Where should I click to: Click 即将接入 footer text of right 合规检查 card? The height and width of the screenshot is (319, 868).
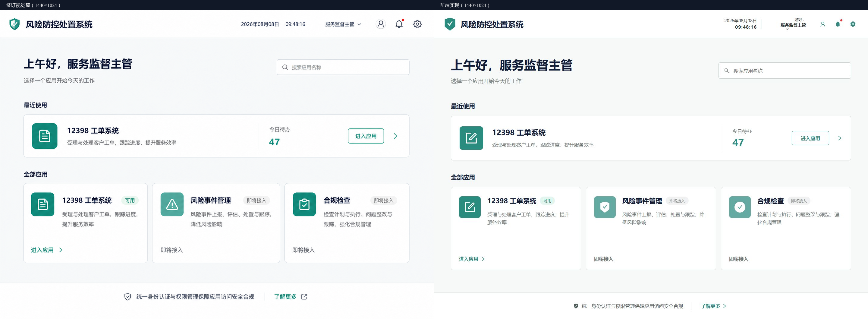click(738, 259)
